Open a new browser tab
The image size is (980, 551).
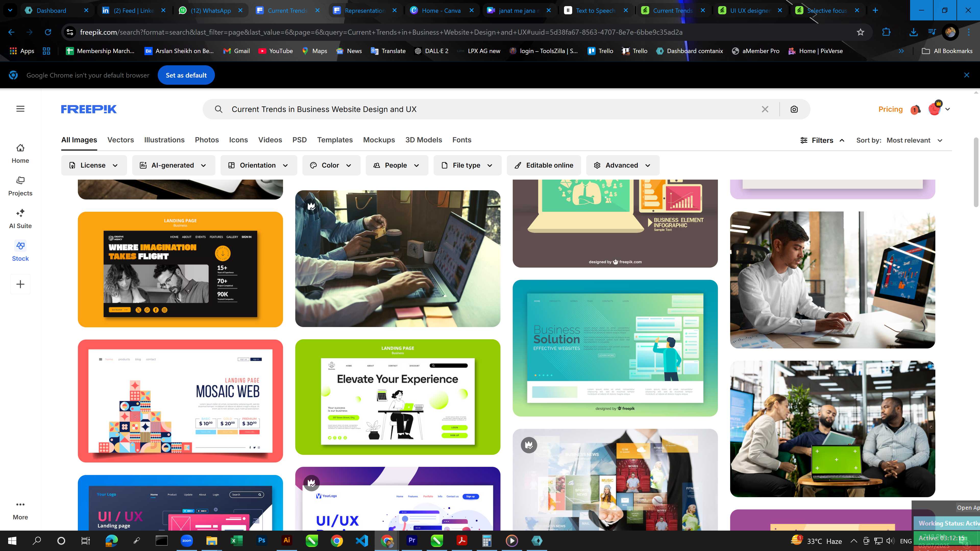point(875,10)
